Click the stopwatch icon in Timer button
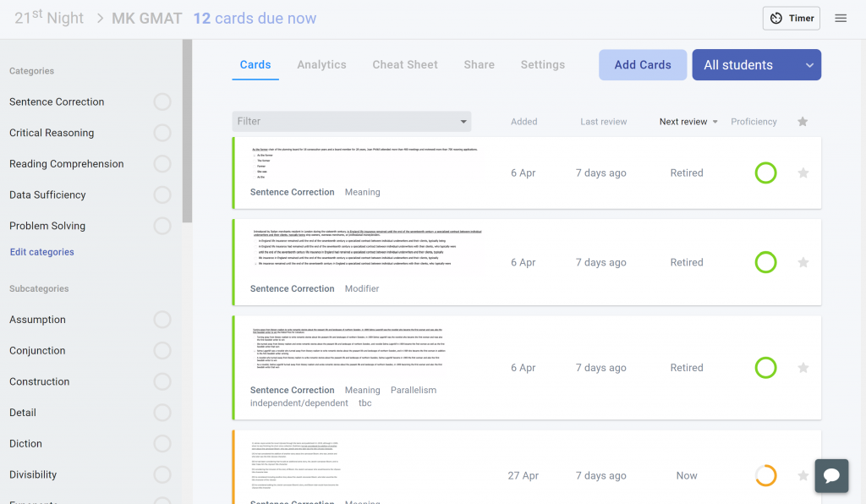The height and width of the screenshot is (504, 866). [776, 19]
